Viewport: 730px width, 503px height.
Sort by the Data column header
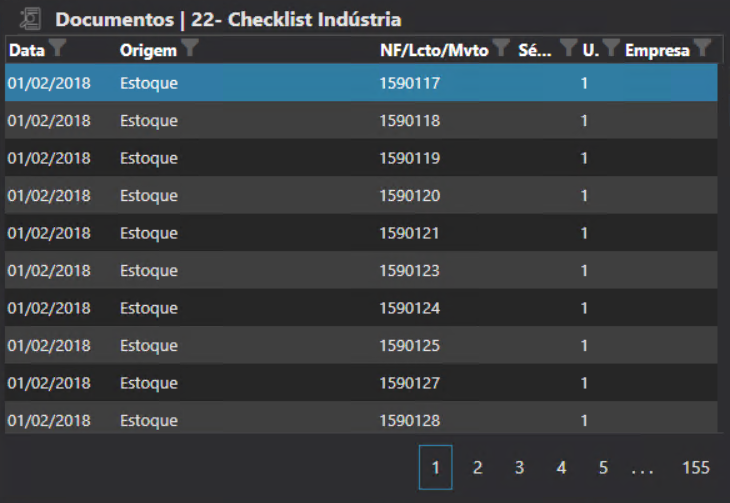[27, 50]
